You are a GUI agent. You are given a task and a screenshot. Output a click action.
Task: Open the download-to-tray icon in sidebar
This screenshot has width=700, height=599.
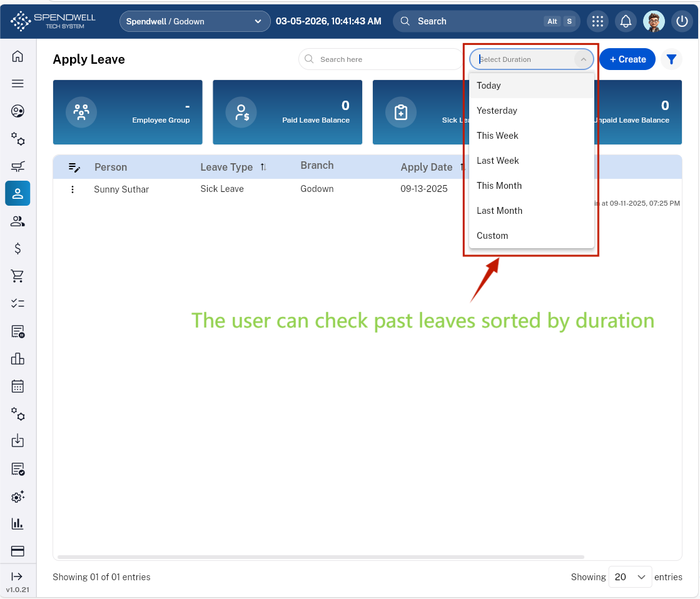[x=18, y=441]
